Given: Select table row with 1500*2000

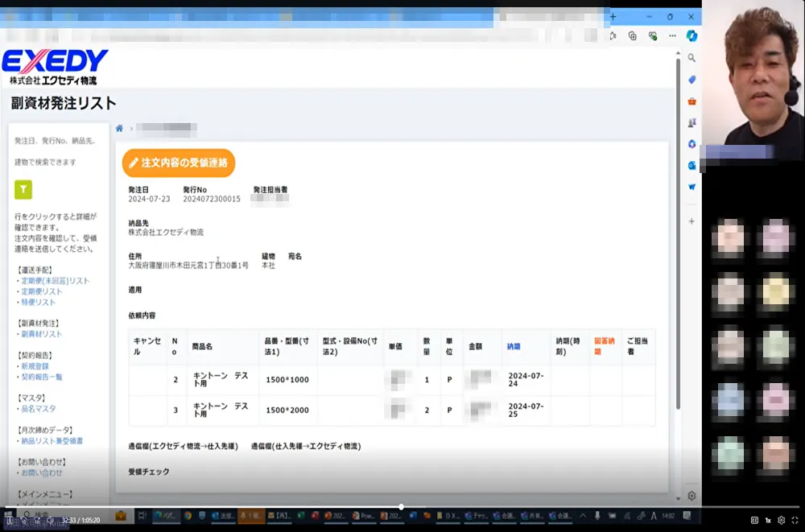Looking at the screenshot, I should (287, 410).
